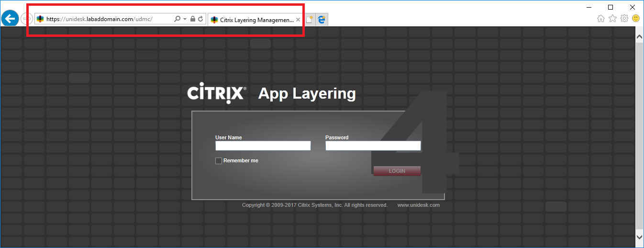
Task: Close the Citrix Layering Management tab
Action: coord(298,20)
